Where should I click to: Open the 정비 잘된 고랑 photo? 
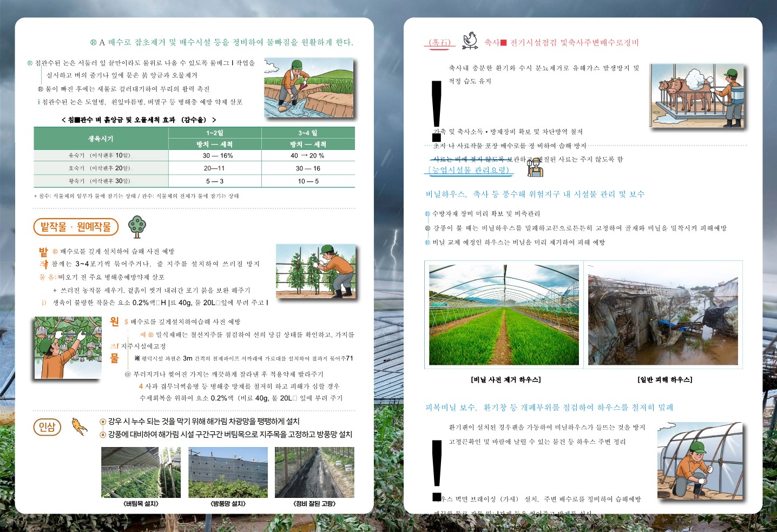(x=314, y=472)
